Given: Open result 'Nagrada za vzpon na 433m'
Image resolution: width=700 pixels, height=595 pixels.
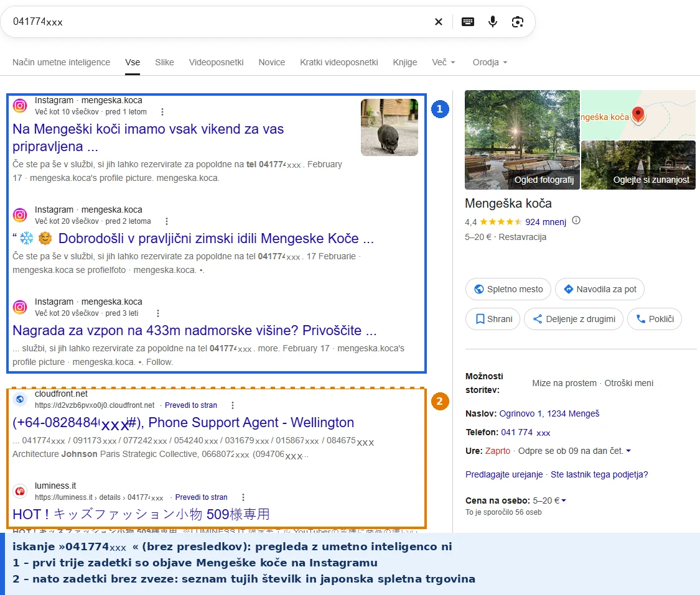Looking at the screenshot, I should [x=195, y=331].
